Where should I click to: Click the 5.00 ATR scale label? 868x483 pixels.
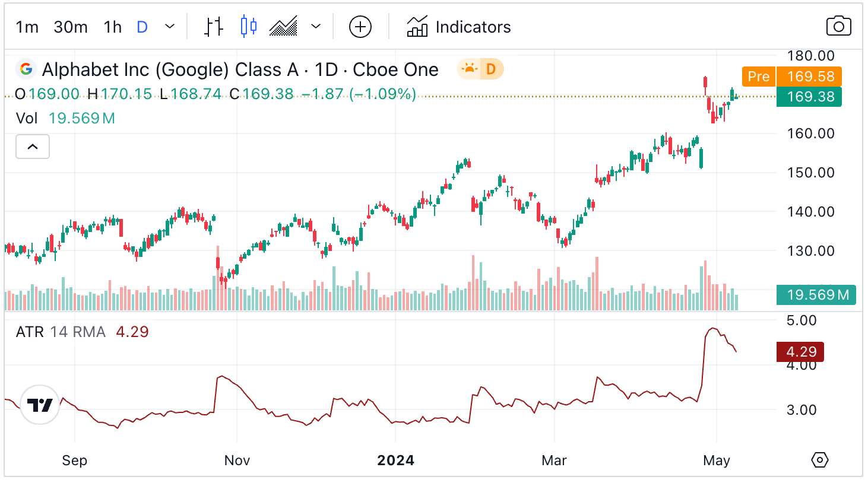pos(802,320)
